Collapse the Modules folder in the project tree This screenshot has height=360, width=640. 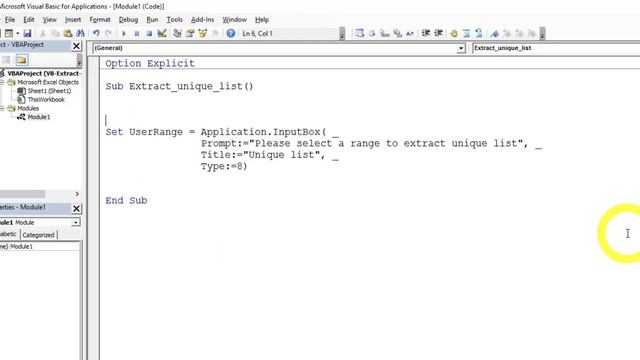tap(2, 109)
